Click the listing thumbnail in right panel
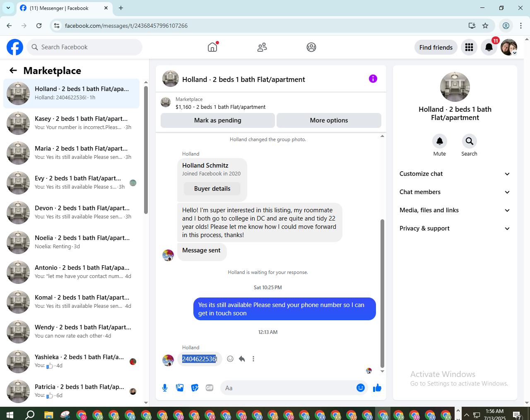The width and height of the screenshot is (530, 420). [455, 87]
